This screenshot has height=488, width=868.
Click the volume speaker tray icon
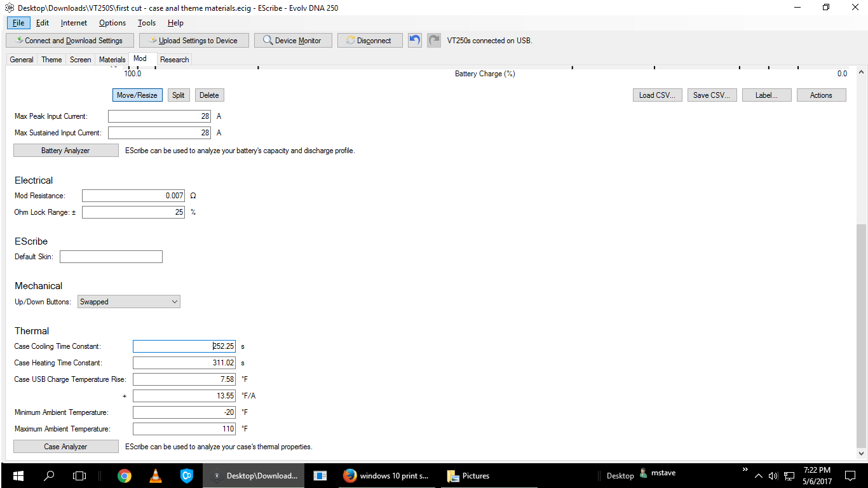[x=773, y=475]
